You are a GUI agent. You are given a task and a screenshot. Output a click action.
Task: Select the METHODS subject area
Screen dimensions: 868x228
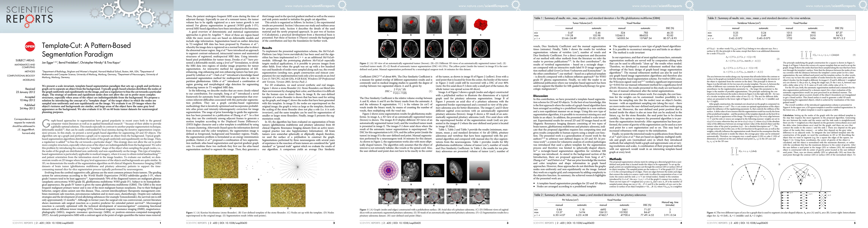click(x=30, y=71)
